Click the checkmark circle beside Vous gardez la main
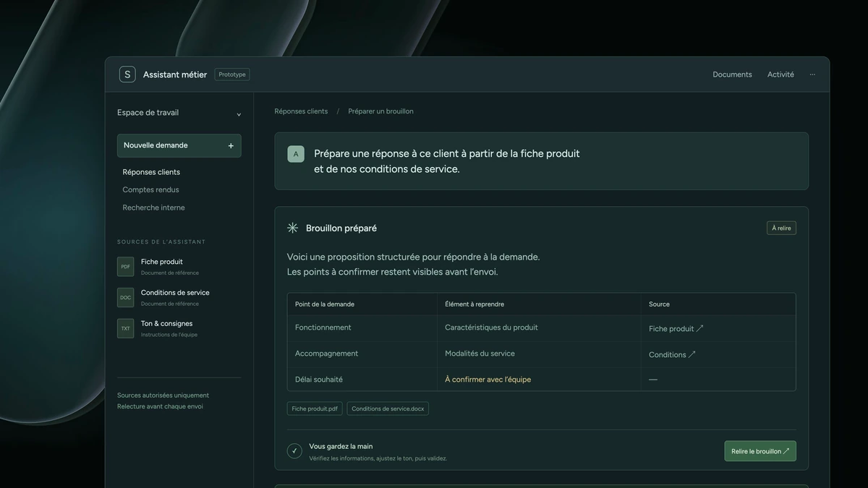 (294, 451)
